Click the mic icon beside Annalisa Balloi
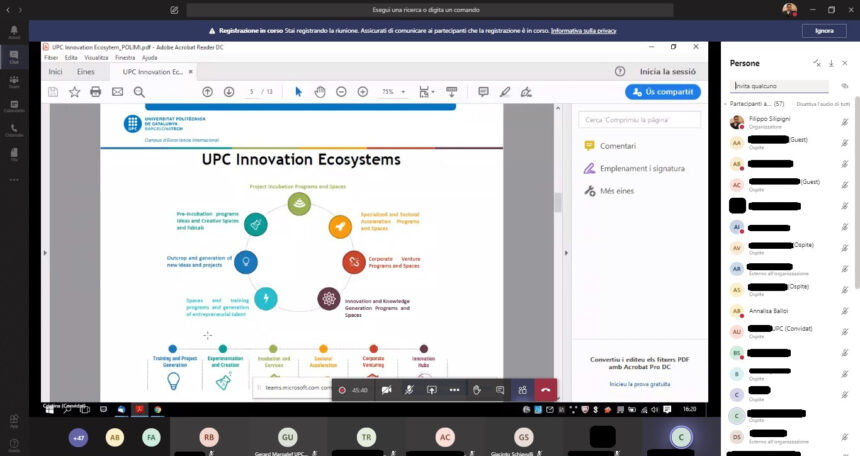The width and height of the screenshot is (860, 456). [845, 311]
